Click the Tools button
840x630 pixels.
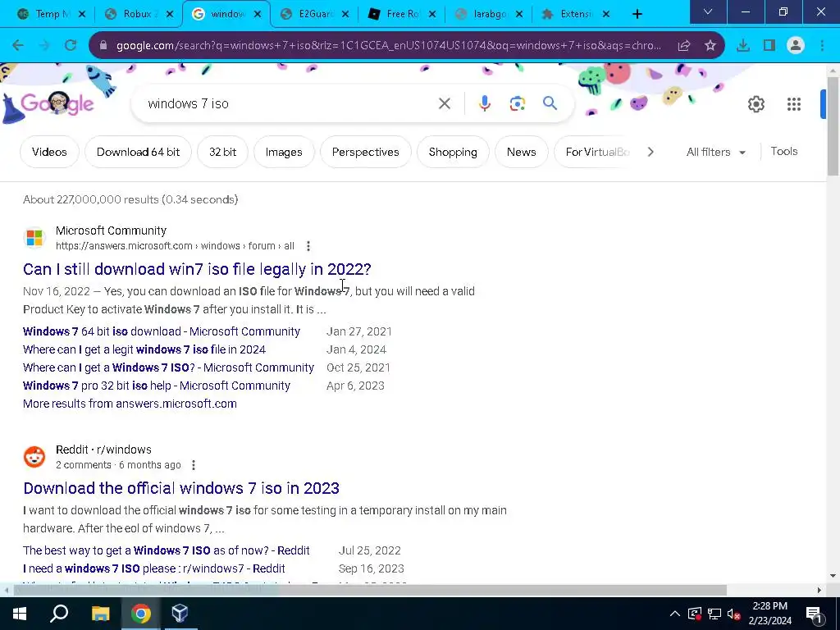tap(783, 152)
